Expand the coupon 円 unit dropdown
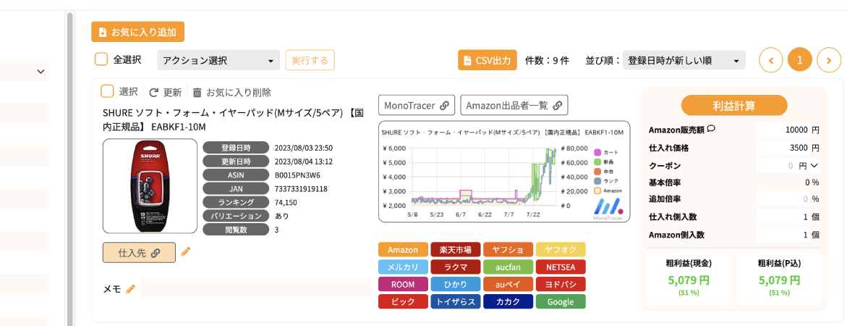 (x=814, y=165)
